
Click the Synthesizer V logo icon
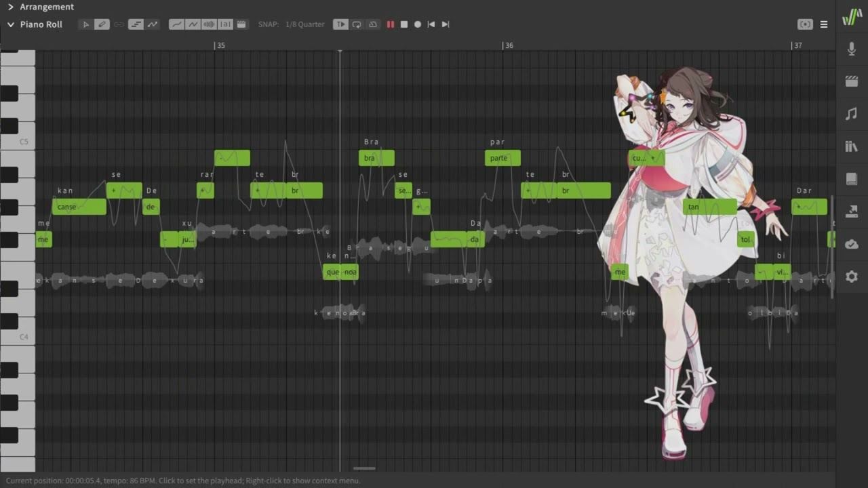pyautogui.click(x=852, y=18)
